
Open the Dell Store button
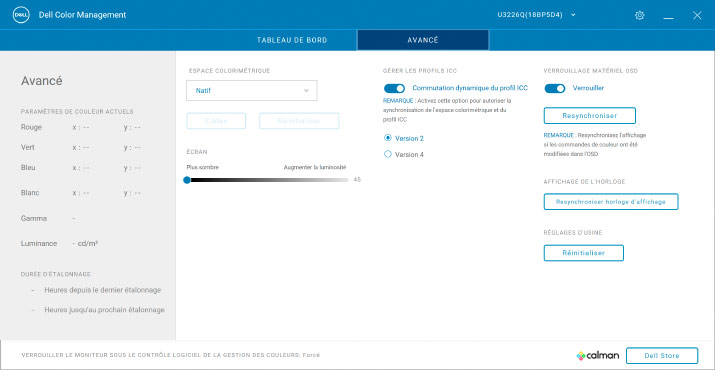pos(662,355)
